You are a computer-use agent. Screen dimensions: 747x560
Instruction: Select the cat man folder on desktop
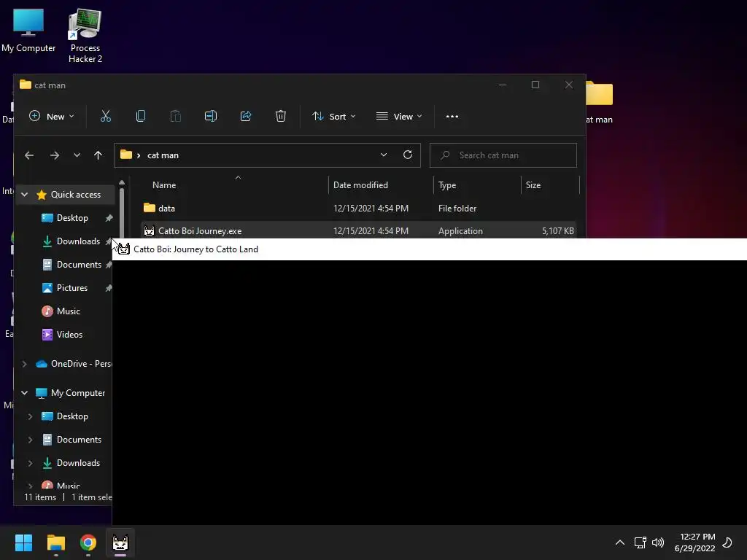599,102
